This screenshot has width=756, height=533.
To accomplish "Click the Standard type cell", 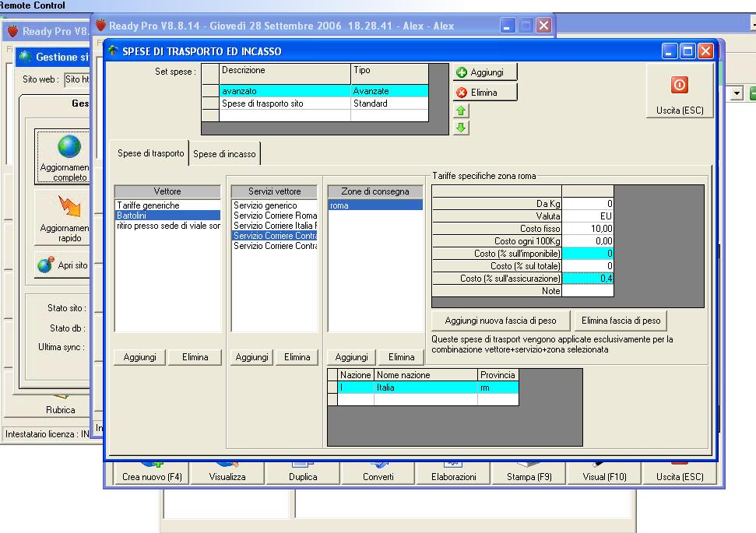I will pyautogui.click(x=389, y=103).
